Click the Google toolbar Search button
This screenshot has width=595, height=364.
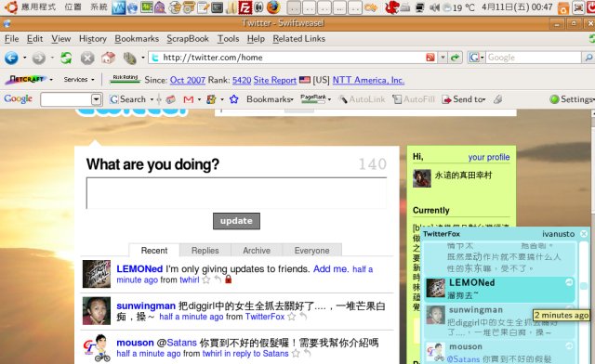pos(128,99)
